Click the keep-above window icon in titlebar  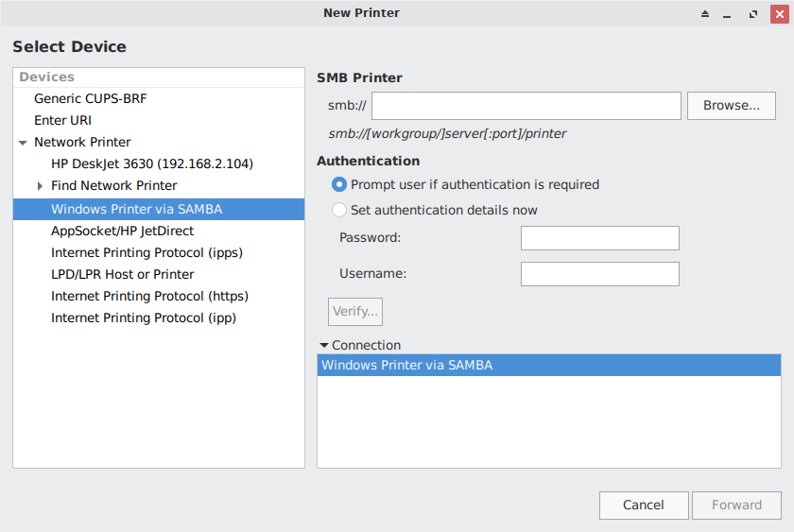(x=704, y=14)
